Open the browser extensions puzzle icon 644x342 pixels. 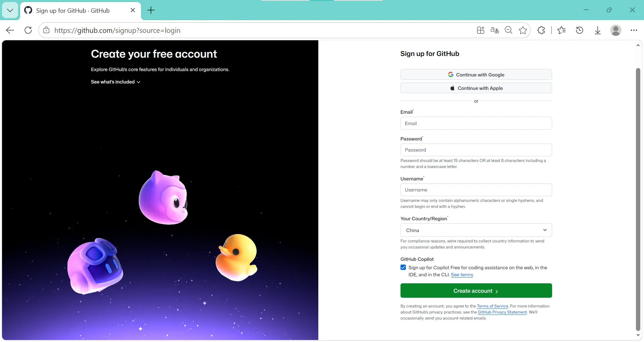click(x=541, y=30)
